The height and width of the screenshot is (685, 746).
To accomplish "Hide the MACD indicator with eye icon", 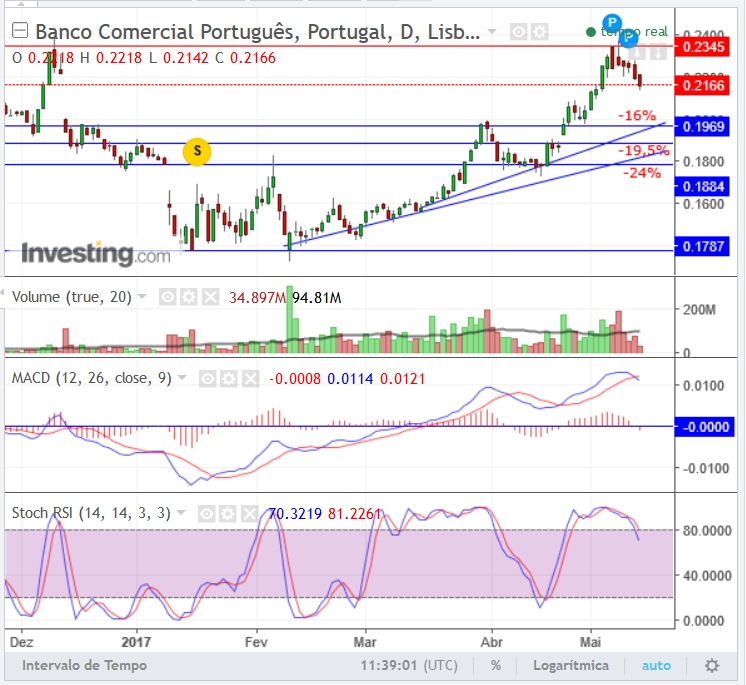I will (207, 379).
